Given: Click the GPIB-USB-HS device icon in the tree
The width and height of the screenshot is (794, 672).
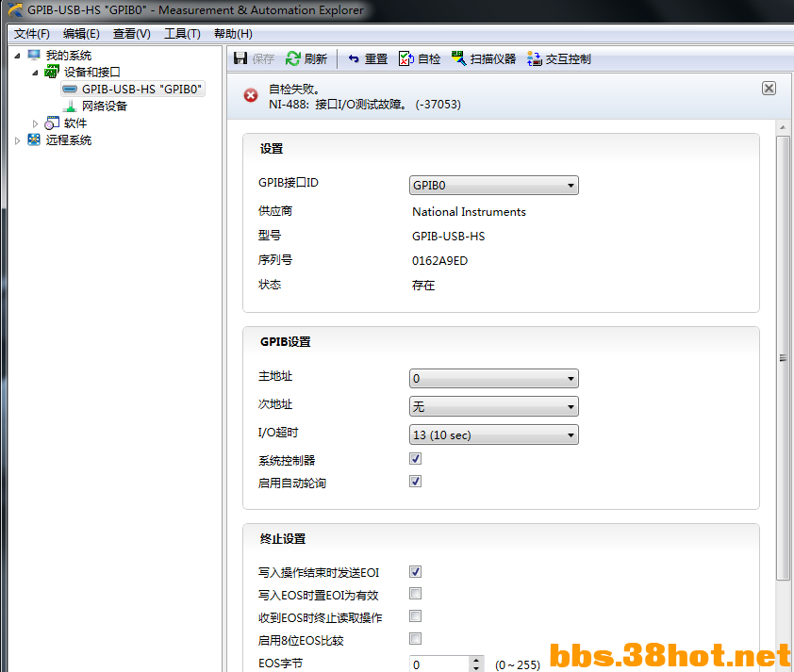Looking at the screenshot, I should coord(70,89).
